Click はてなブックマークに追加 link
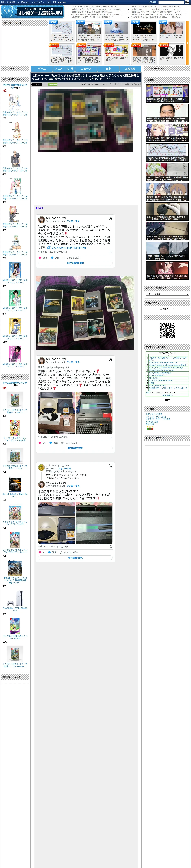 click(158, 419)
